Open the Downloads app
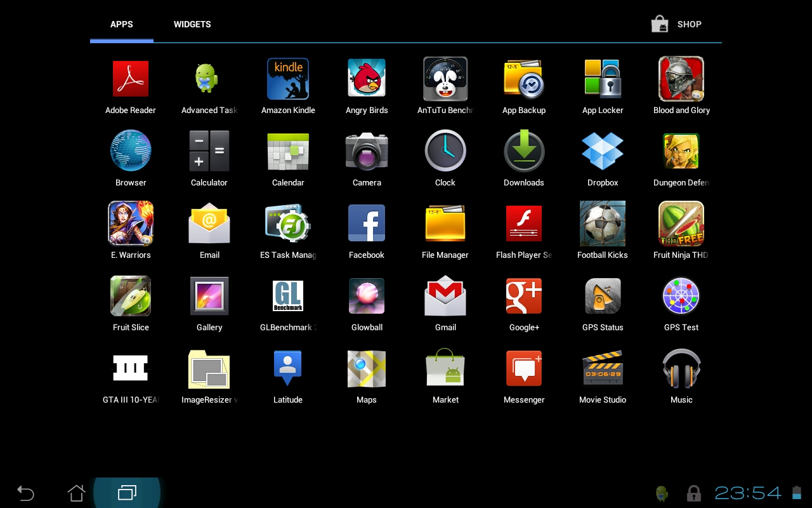The width and height of the screenshot is (812, 508). (524, 151)
